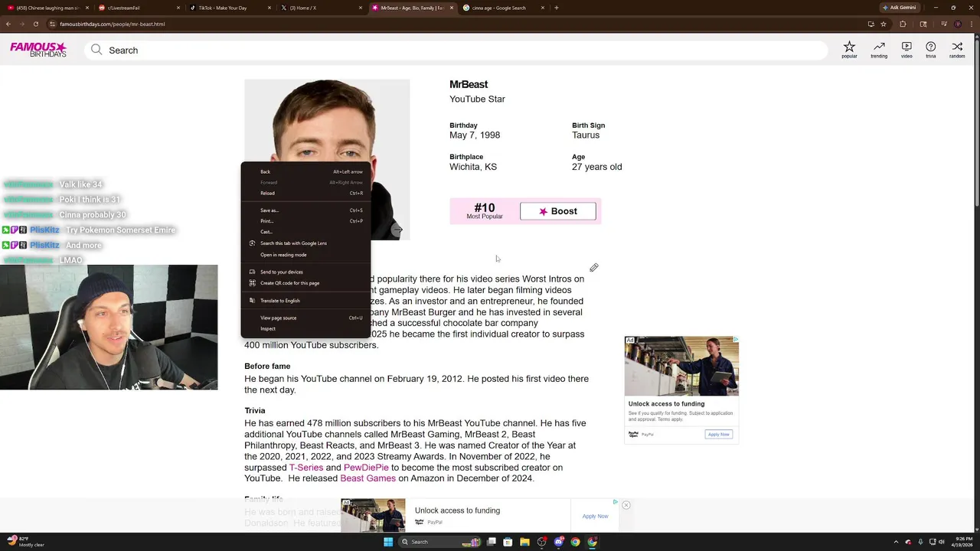Switch to r/LivestreamFail tab
This screenshot has width=980, height=551.
tap(139, 8)
